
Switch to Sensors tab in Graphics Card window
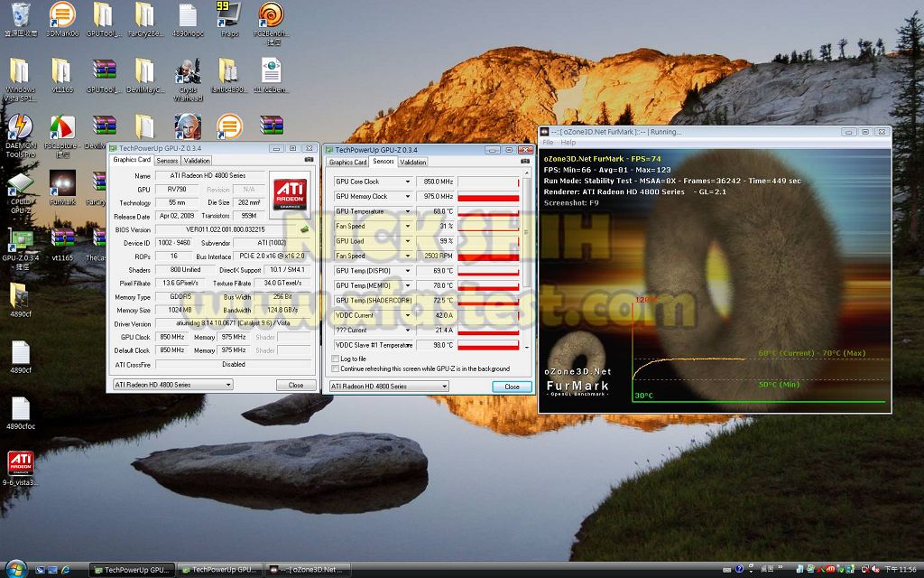point(167,161)
